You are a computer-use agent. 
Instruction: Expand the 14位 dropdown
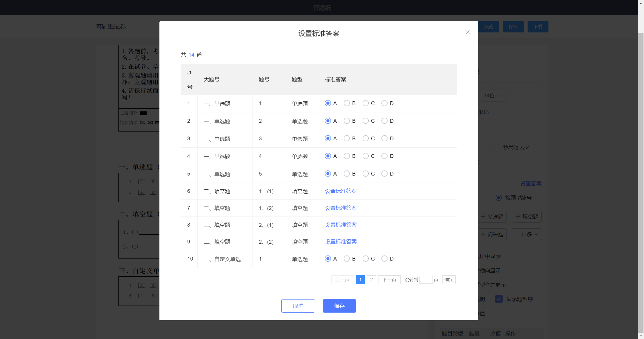pos(493,96)
